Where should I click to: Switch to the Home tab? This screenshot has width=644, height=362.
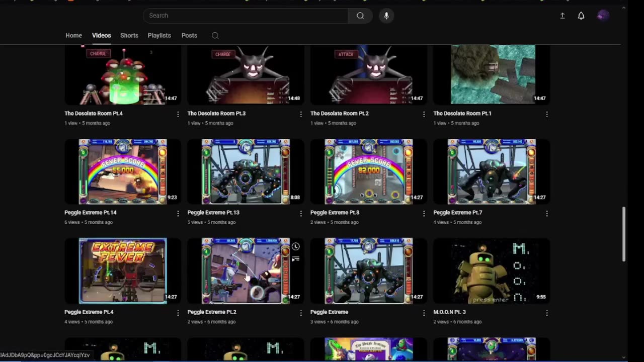point(73,36)
